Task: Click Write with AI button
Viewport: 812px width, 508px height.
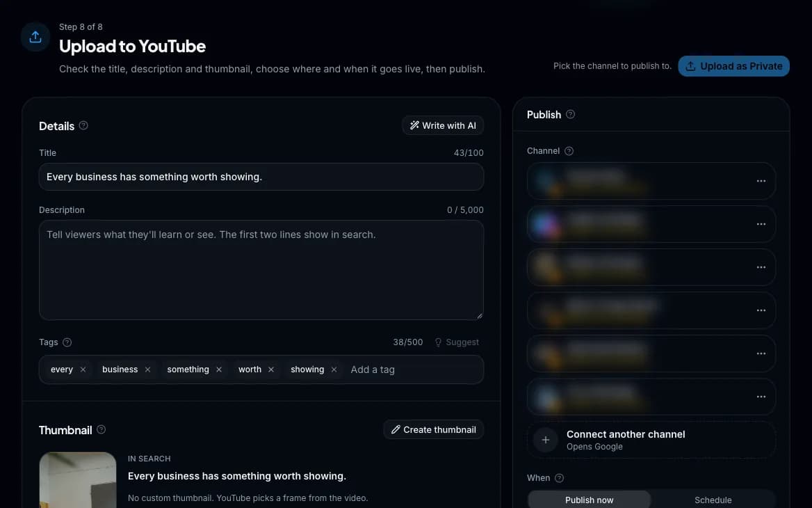Action: tap(443, 125)
